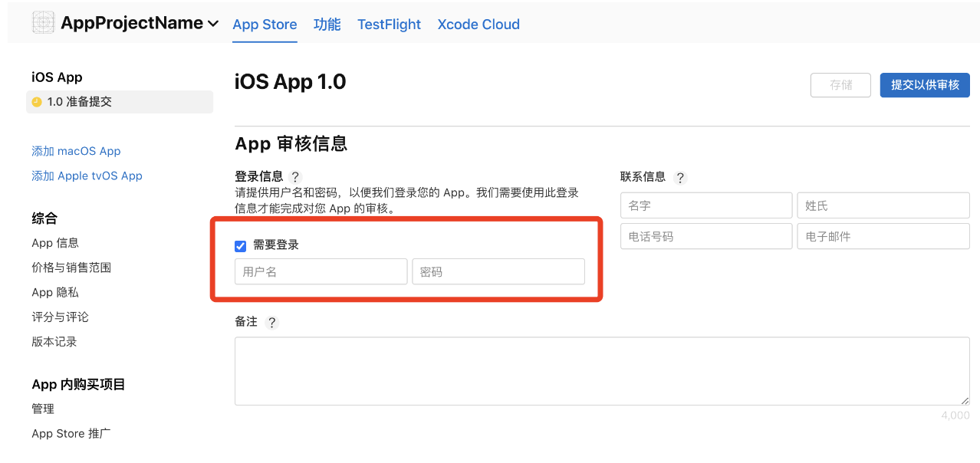980x463 pixels.
Task: Go to the TestFlight tab
Action: pyautogui.click(x=389, y=25)
